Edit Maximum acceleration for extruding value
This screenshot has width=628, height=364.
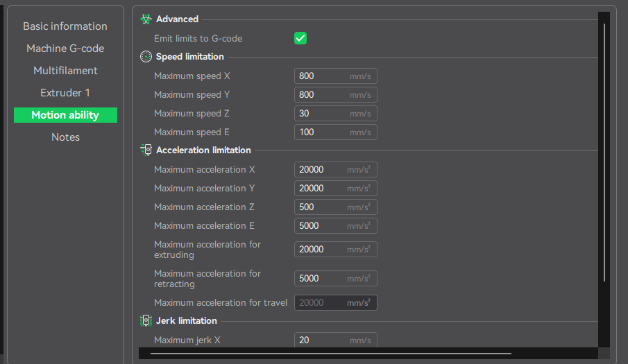(x=336, y=249)
